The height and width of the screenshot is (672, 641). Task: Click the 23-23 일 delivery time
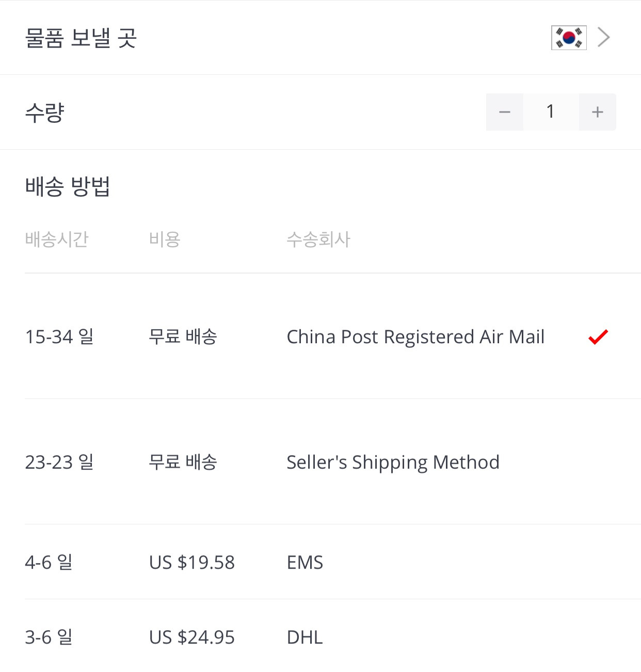pos(59,462)
